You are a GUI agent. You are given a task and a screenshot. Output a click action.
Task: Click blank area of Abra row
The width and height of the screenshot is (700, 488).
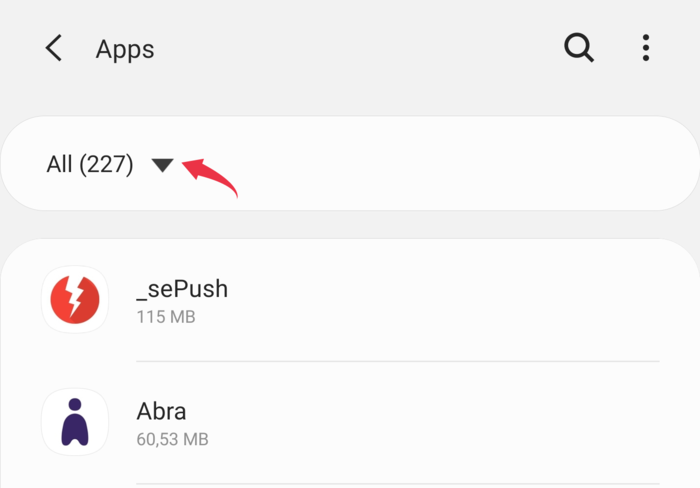tap(446, 422)
